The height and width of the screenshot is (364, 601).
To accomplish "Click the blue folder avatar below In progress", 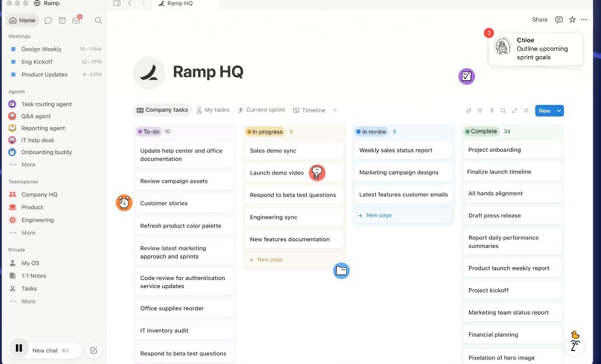I will click(341, 271).
